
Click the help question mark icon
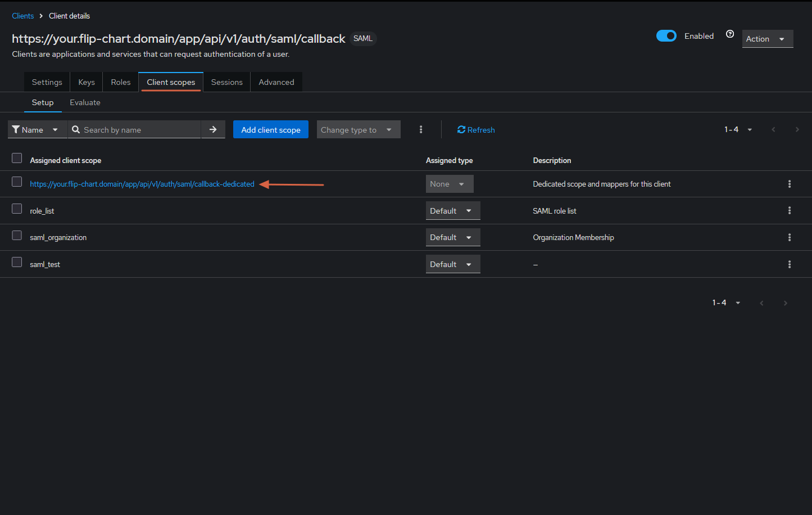click(x=730, y=34)
